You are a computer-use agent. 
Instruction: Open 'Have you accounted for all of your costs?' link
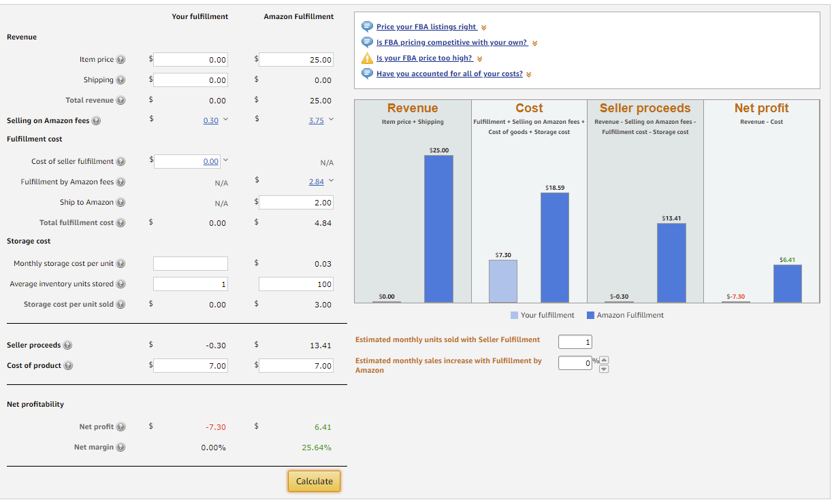(x=449, y=73)
